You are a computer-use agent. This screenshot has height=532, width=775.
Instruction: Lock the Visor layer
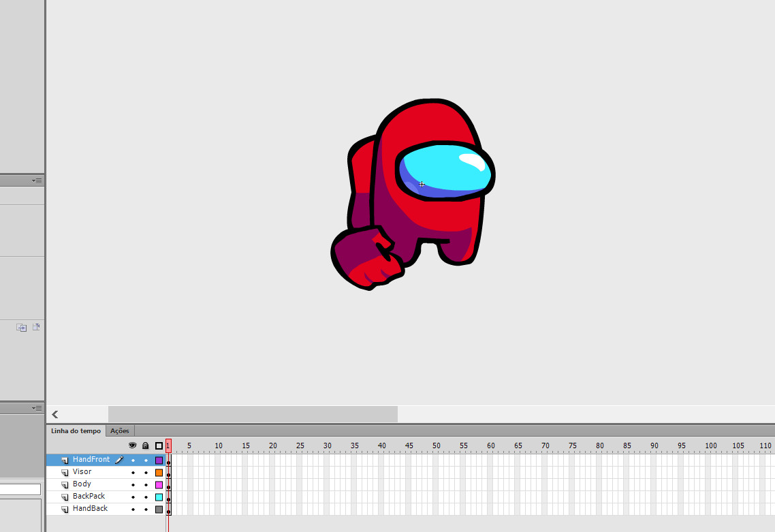(145, 471)
